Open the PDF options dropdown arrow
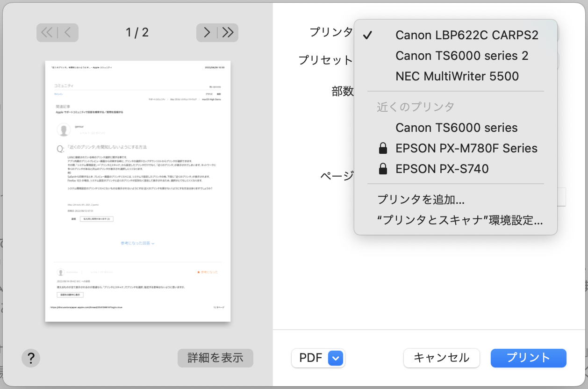The image size is (588, 389). [336, 359]
